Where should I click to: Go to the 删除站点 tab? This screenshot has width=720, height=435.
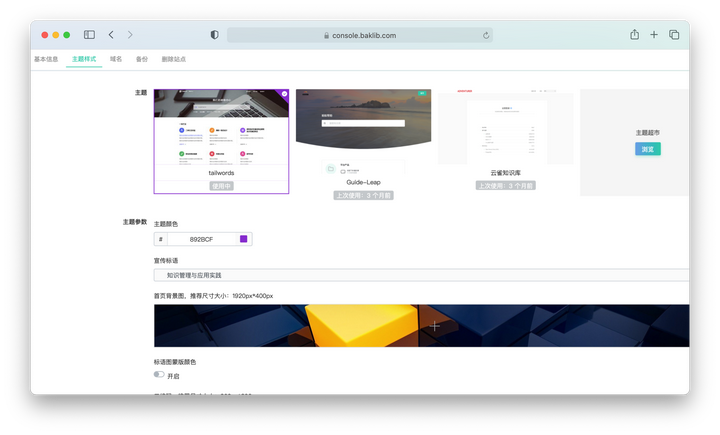(174, 59)
